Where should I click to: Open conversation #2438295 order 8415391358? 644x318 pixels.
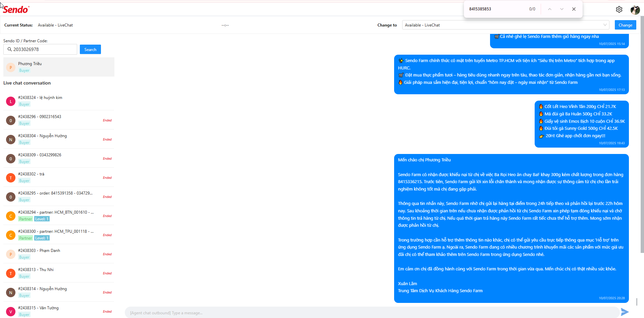pyautogui.click(x=59, y=197)
